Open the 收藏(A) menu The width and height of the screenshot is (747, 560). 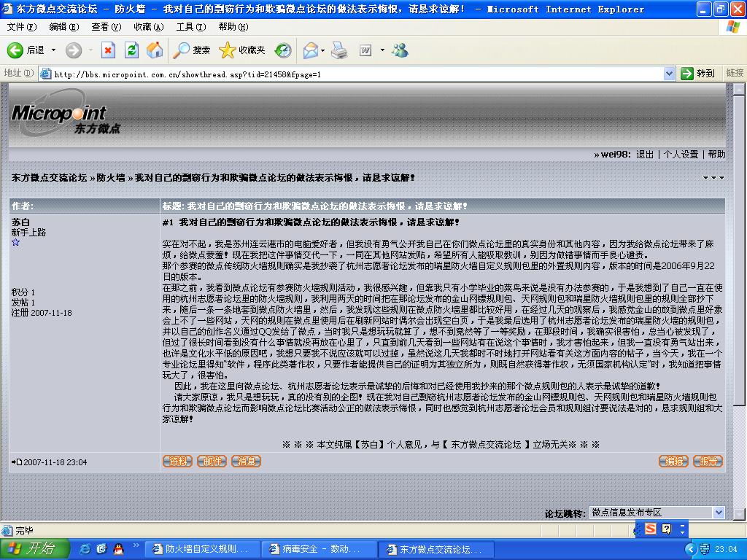pyautogui.click(x=149, y=27)
